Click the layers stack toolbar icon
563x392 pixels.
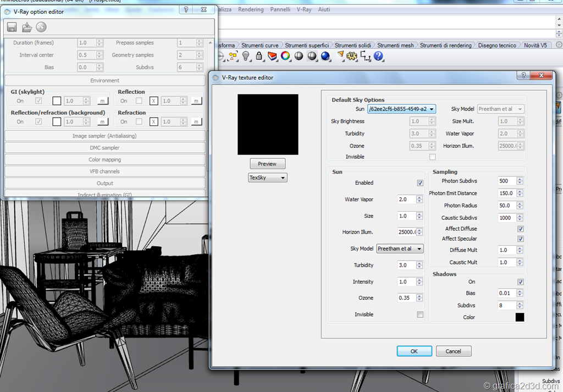tap(272, 56)
